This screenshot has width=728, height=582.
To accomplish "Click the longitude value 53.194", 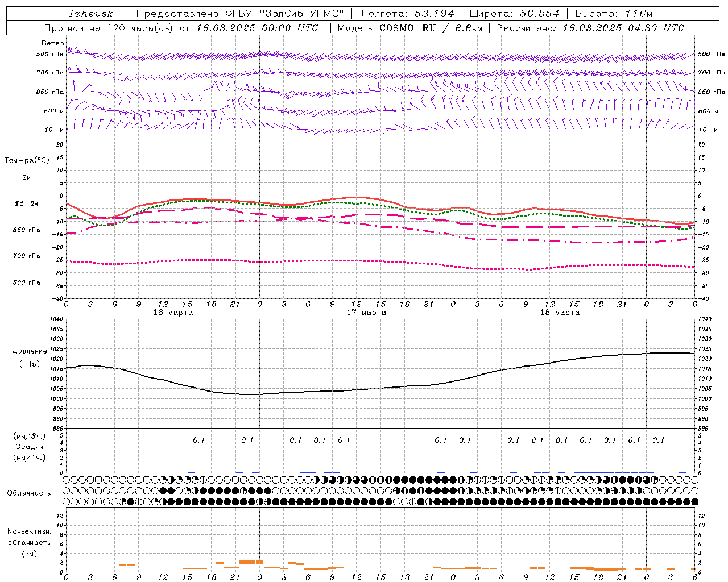I will [x=435, y=14].
